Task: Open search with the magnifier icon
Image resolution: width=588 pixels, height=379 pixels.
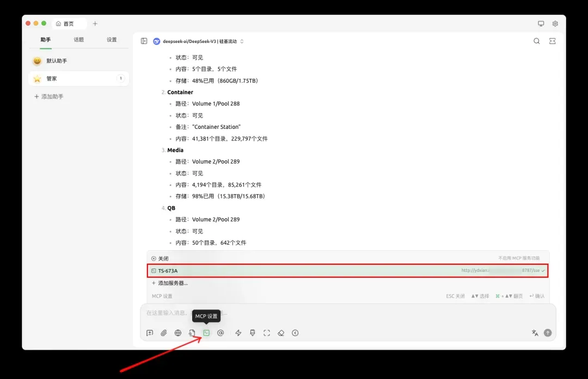Action: [x=537, y=41]
